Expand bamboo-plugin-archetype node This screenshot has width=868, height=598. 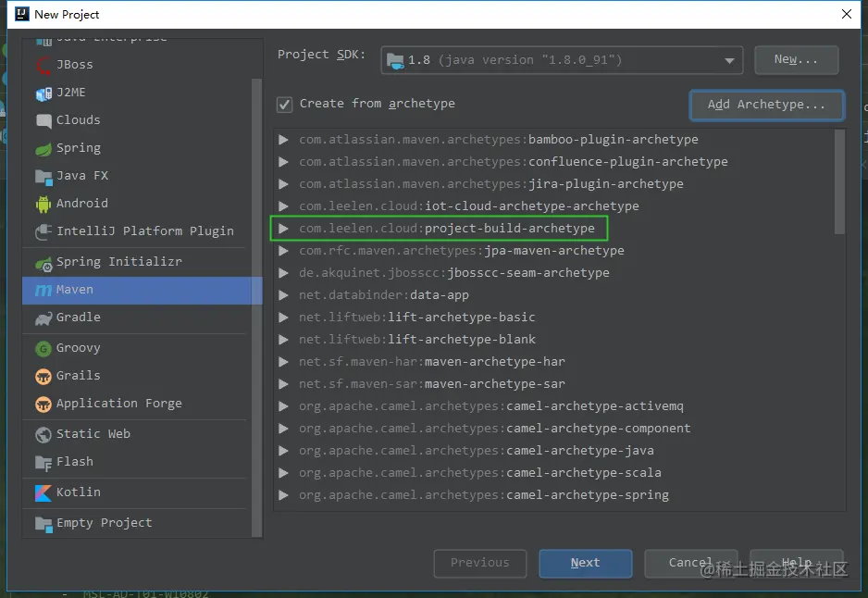tap(283, 140)
